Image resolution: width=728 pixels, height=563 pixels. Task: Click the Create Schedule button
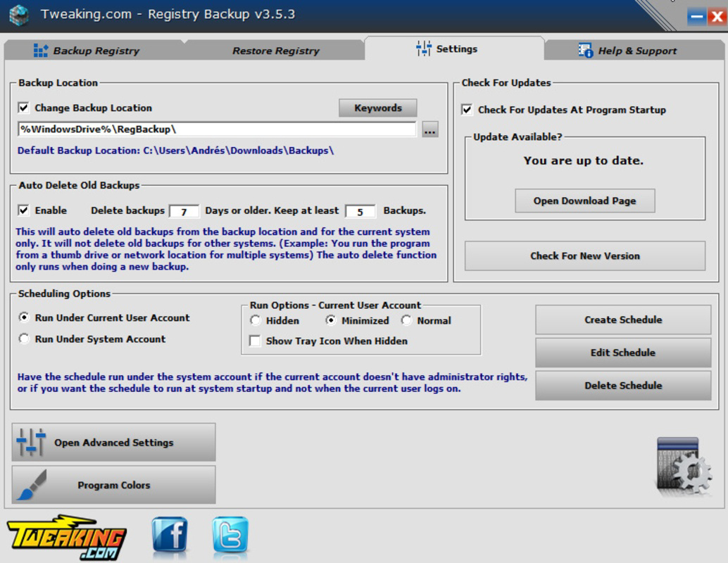(x=623, y=320)
